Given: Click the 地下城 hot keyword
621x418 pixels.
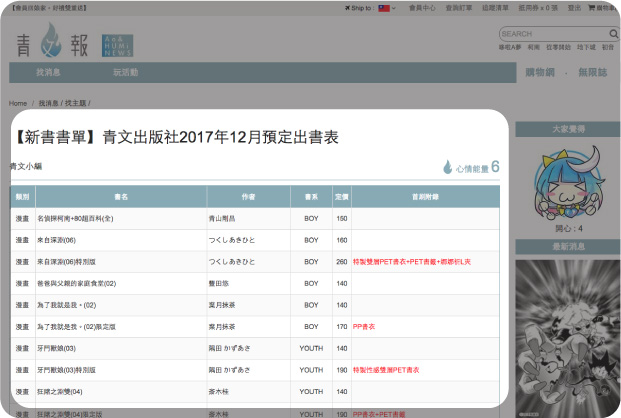Looking at the screenshot, I should point(586,47).
